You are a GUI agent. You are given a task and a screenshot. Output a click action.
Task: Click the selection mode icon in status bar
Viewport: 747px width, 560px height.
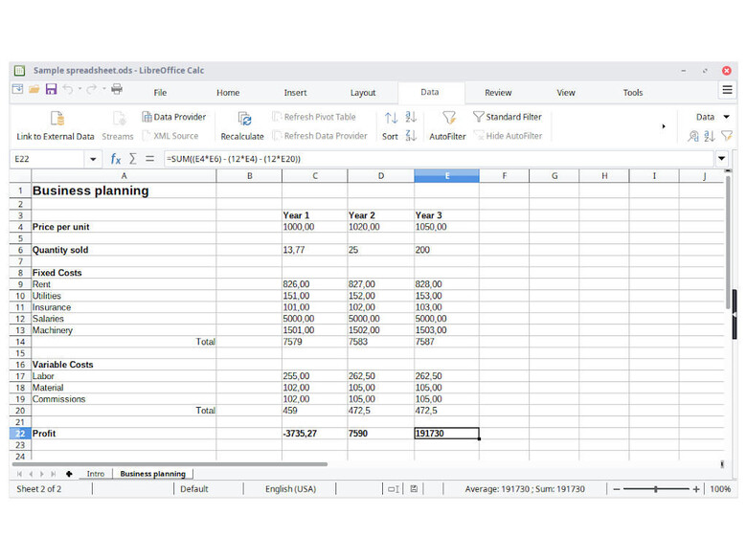coord(394,488)
